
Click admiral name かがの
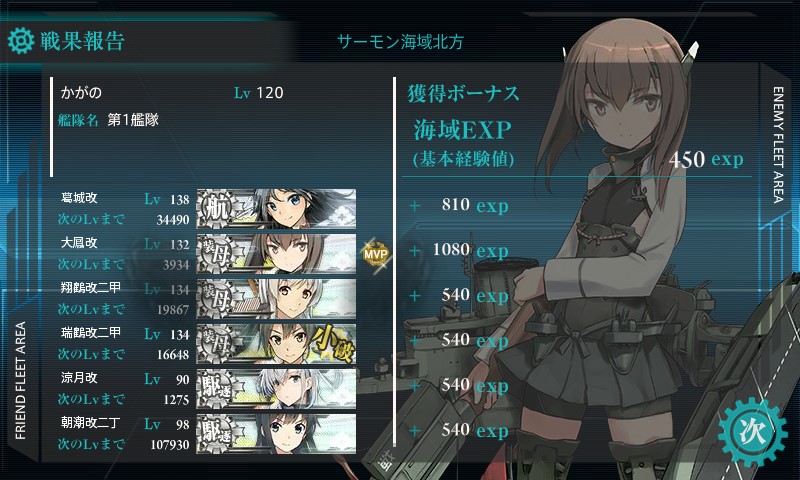[81, 93]
